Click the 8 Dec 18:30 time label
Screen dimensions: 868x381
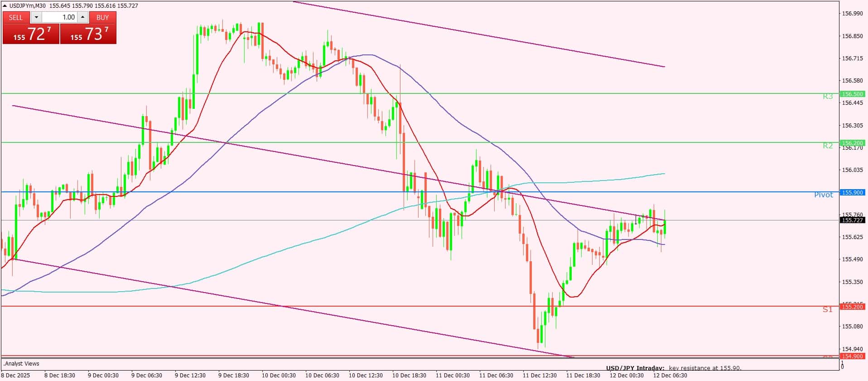60,375
